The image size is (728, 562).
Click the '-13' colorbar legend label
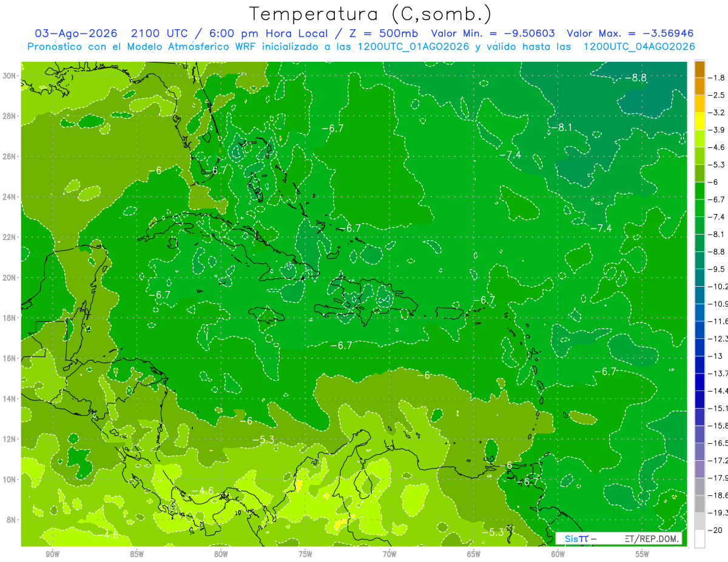pos(716,356)
